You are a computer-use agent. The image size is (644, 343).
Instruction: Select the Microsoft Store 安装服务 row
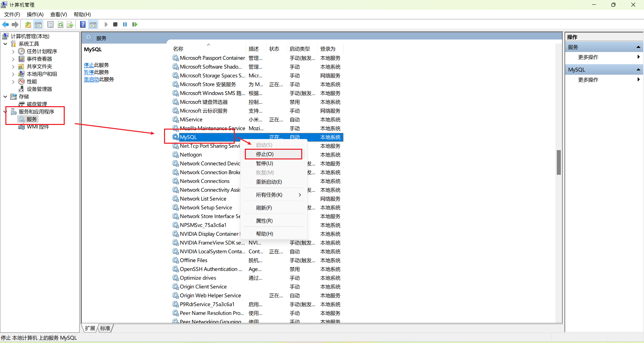click(x=258, y=84)
